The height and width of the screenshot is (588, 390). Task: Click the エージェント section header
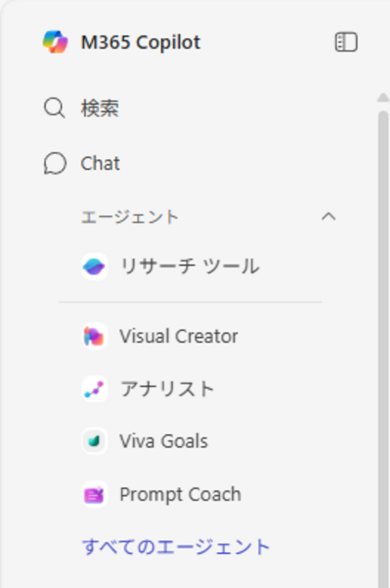130,217
